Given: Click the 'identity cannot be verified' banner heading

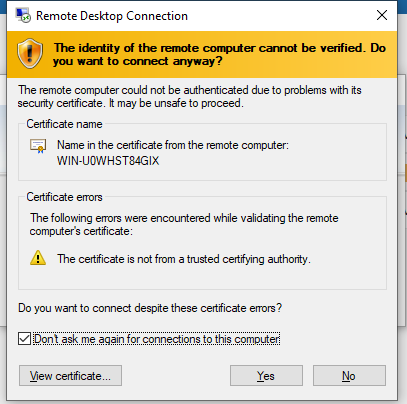Looking at the screenshot, I should [x=219, y=54].
